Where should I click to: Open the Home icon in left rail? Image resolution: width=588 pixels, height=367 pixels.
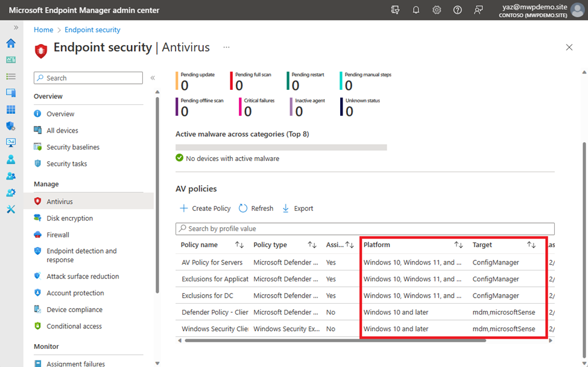(x=11, y=43)
